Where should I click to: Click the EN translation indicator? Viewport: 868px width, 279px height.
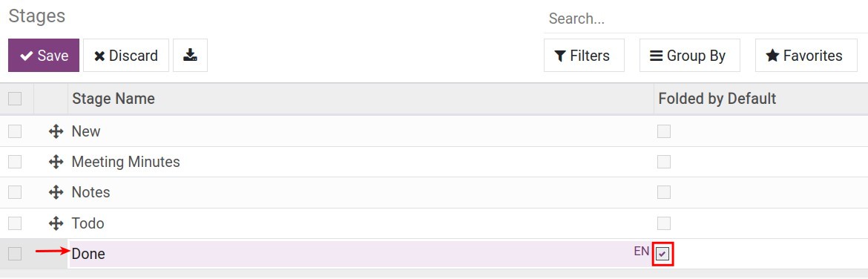641,252
